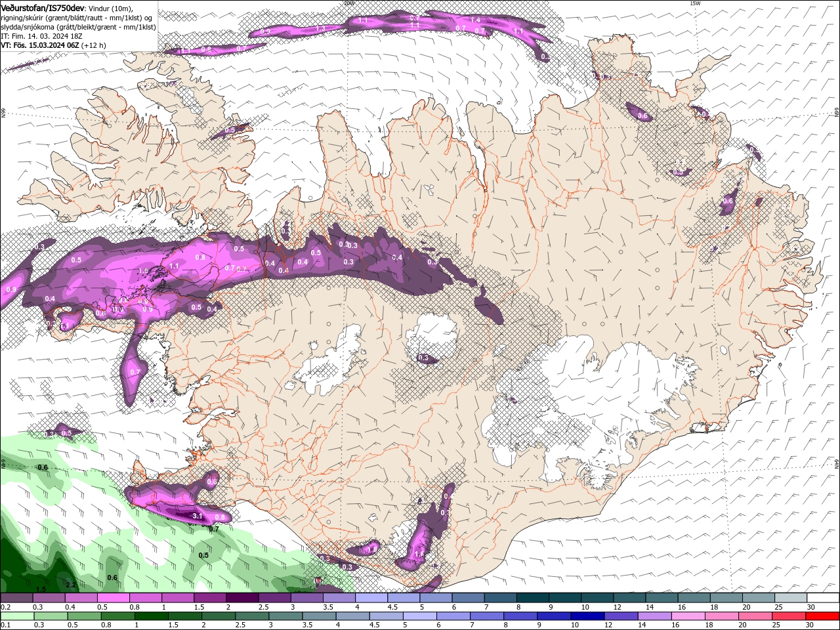Select the bright pink snow swatch between 0.5 and 0.8

pyautogui.click(x=112, y=598)
